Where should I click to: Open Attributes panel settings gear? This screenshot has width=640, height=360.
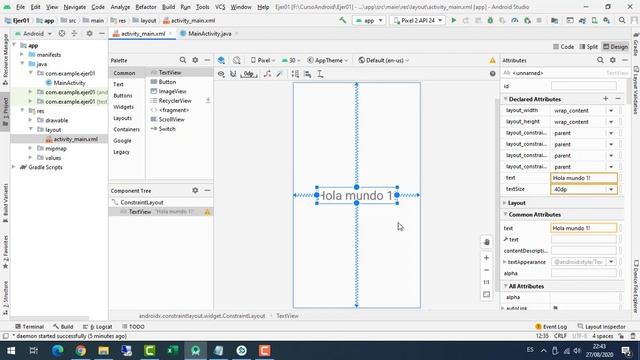click(613, 60)
